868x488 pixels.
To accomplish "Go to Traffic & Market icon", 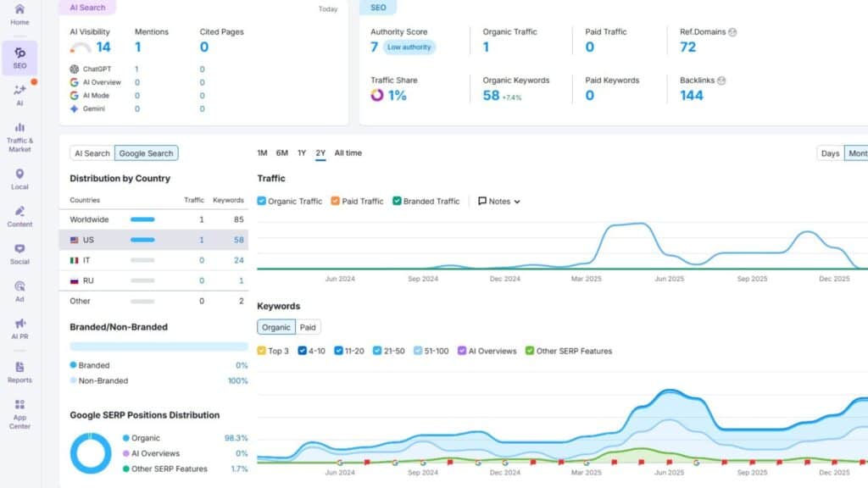I will [x=19, y=136].
